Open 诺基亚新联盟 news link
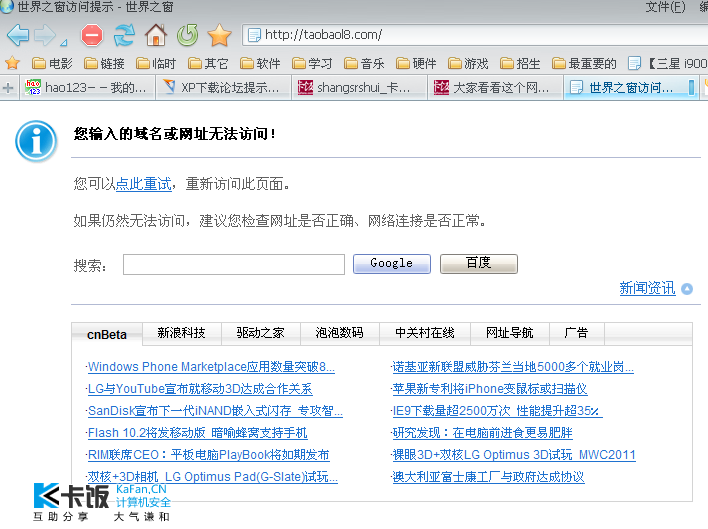This screenshot has width=708, height=529. coord(513,367)
